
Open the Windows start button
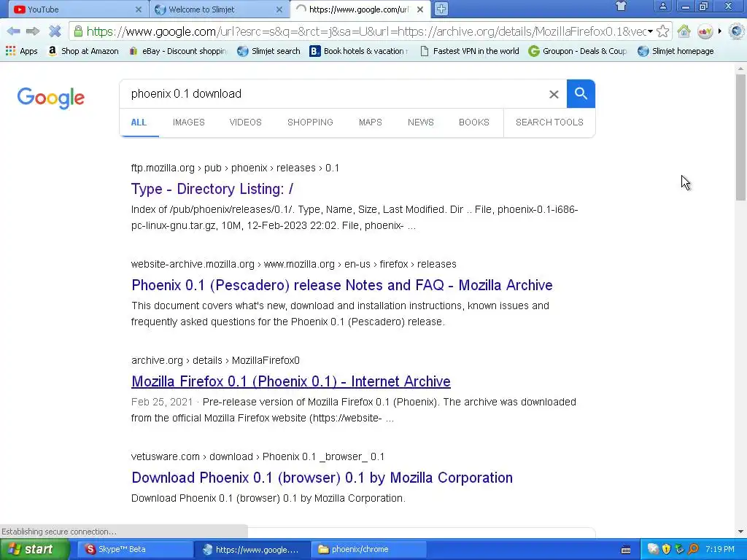(x=35, y=550)
